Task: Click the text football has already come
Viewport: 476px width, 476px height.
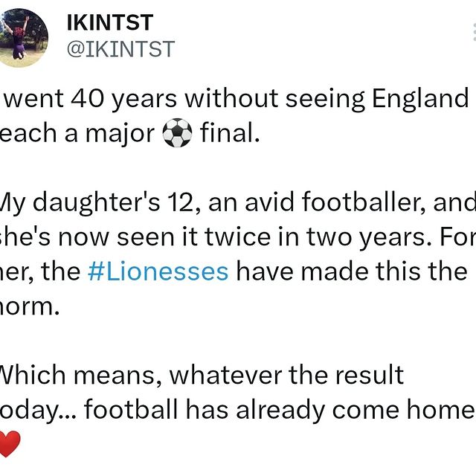Action: coord(242,409)
